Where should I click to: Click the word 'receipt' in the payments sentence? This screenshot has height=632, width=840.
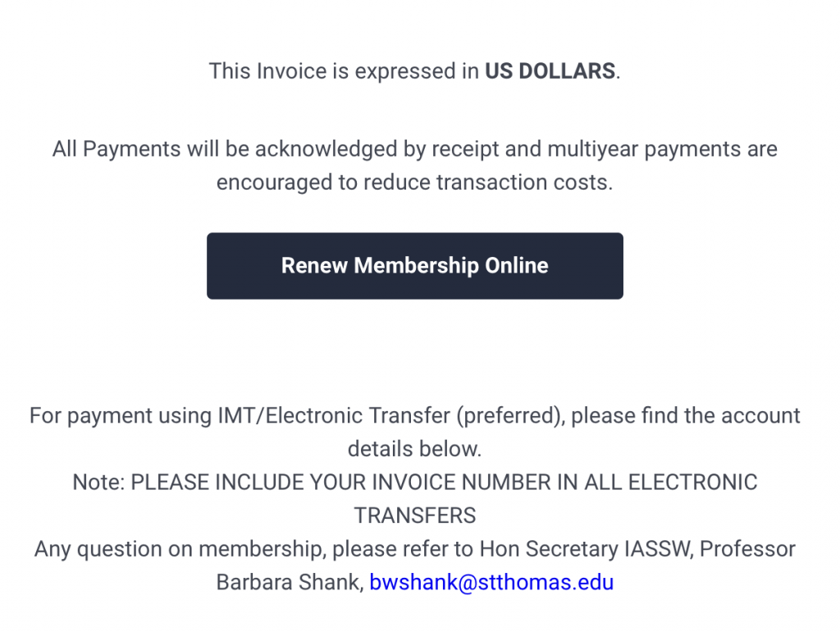[x=465, y=149]
